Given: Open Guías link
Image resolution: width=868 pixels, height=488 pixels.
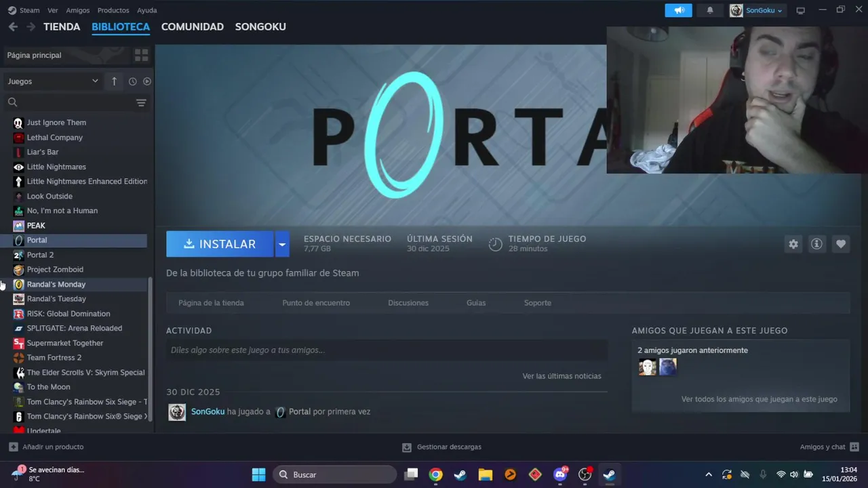Looking at the screenshot, I should coord(476,303).
